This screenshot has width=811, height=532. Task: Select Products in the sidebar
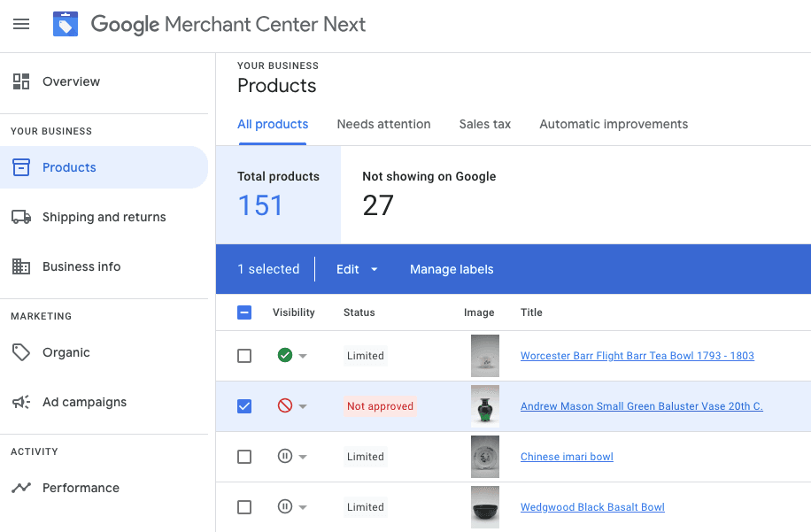71,166
